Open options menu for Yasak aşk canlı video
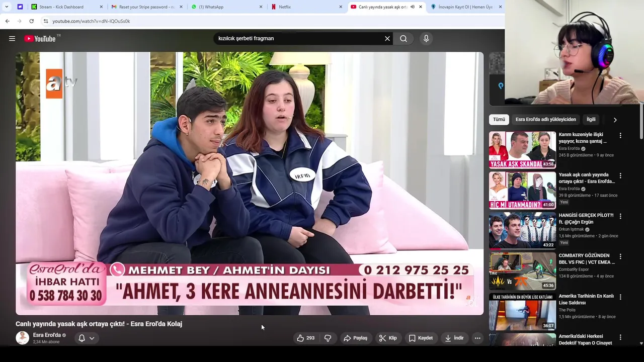Viewport: 644px width, 362px height. coord(620,176)
